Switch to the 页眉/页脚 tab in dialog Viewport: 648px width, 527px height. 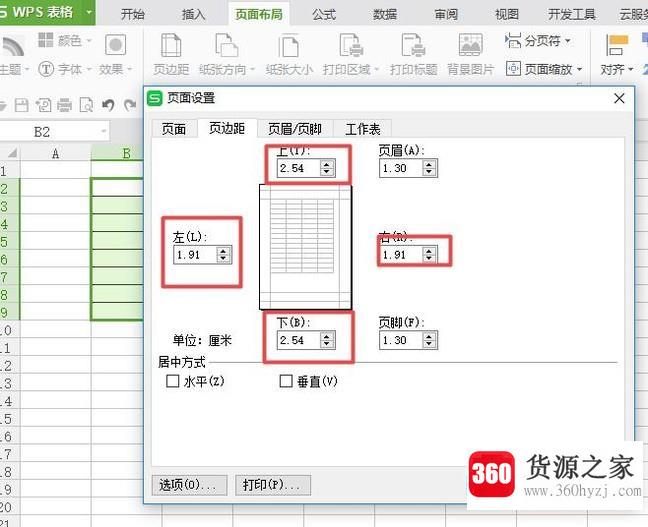coord(295,129)
